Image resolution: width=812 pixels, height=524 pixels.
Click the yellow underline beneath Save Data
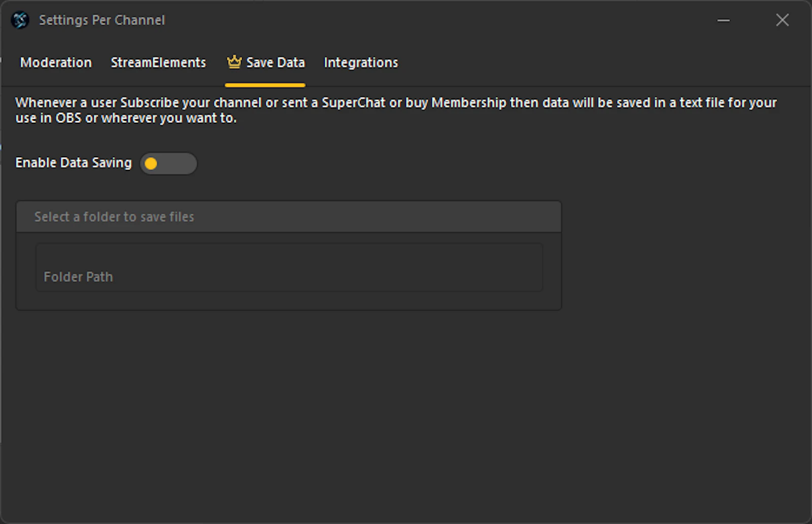click(265, 85)
